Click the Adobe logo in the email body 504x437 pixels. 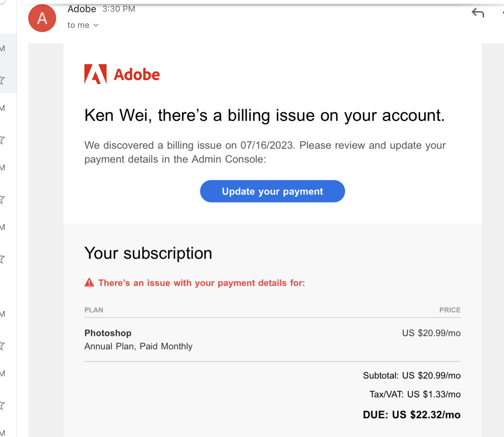[122, 74]
